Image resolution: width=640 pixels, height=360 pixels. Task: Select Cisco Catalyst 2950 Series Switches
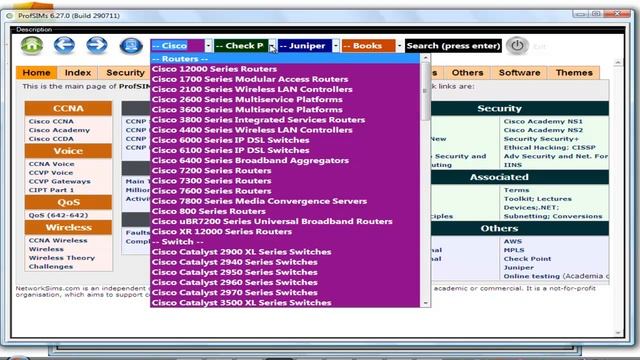[x=285, y=272]
